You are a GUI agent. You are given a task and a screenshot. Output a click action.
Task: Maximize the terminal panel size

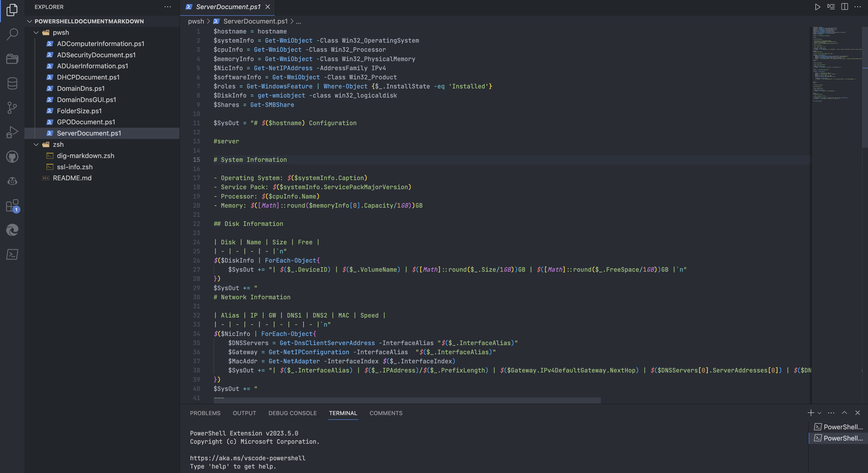click(844, 413)
